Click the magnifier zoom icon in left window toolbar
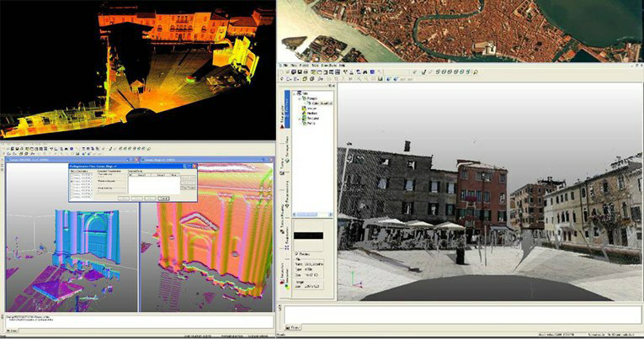 click(149, 149)
